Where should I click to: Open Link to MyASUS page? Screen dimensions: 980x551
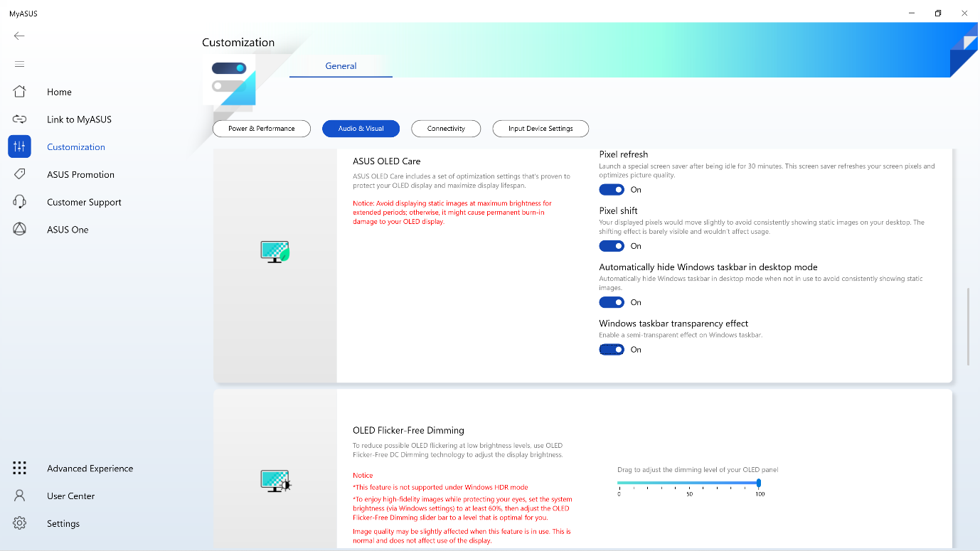point(79,119)
